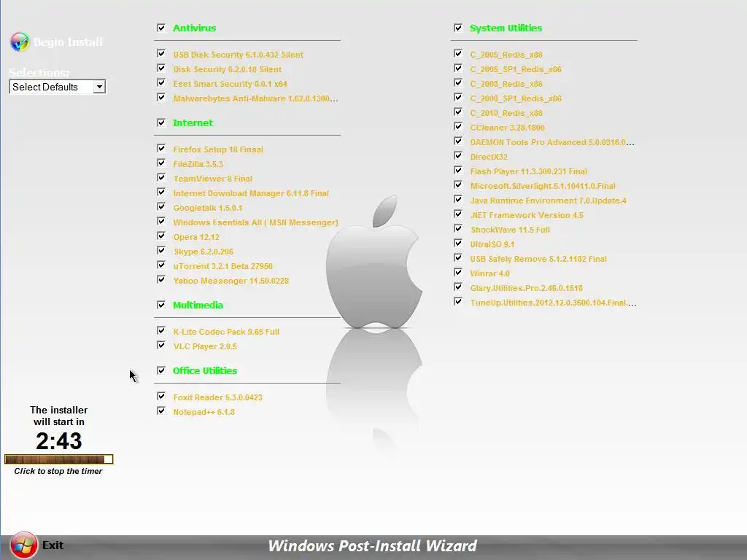
Task: Uncheck Firefox Setup 18 Finsal checkbox
Action: pos(161,149)
